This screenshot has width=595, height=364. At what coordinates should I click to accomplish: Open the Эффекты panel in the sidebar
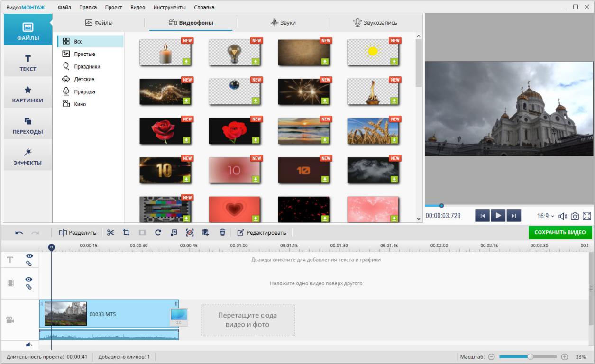(27, 157)
